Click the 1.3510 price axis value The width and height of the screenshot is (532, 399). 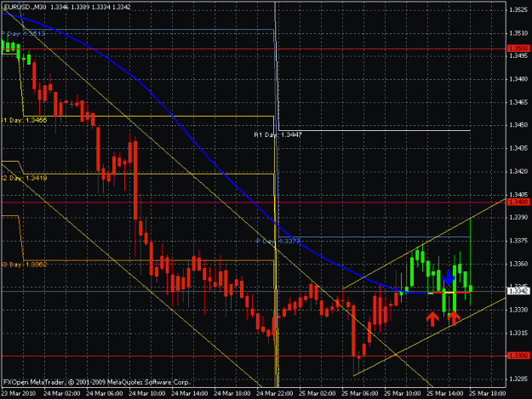(518, 33)
